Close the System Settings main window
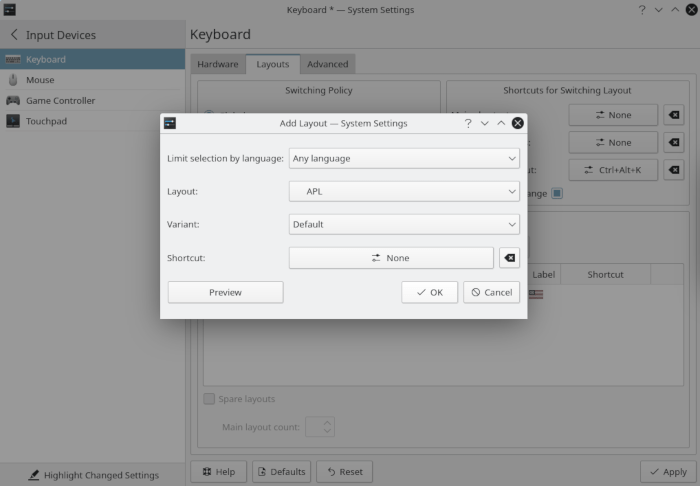 coord(692,10)
